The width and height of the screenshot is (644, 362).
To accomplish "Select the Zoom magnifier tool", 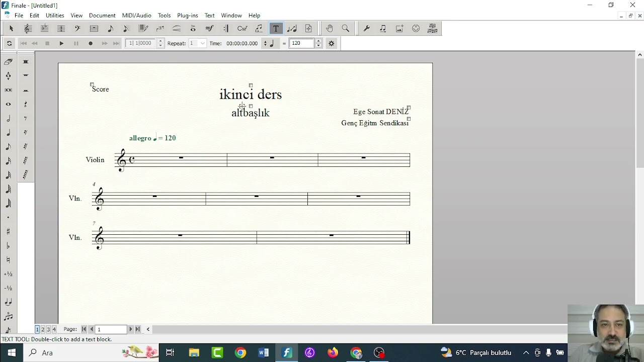I will (x=346, y=29).
